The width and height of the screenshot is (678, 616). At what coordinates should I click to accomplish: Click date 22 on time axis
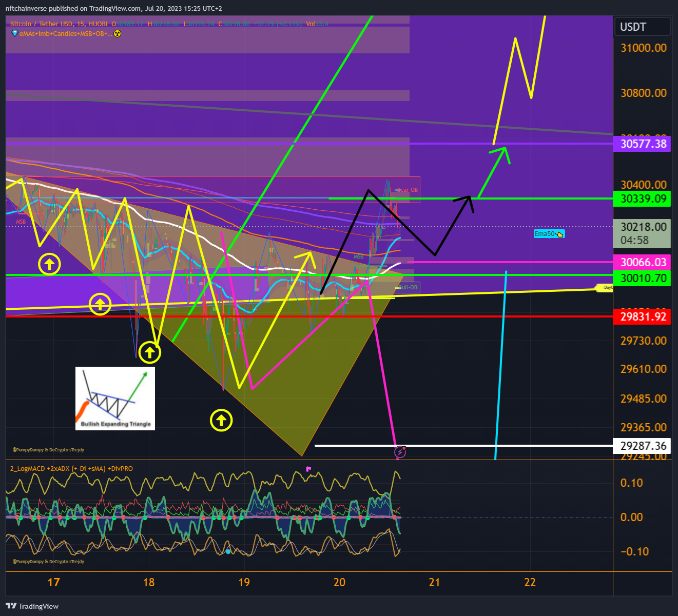tap(530, 582)
